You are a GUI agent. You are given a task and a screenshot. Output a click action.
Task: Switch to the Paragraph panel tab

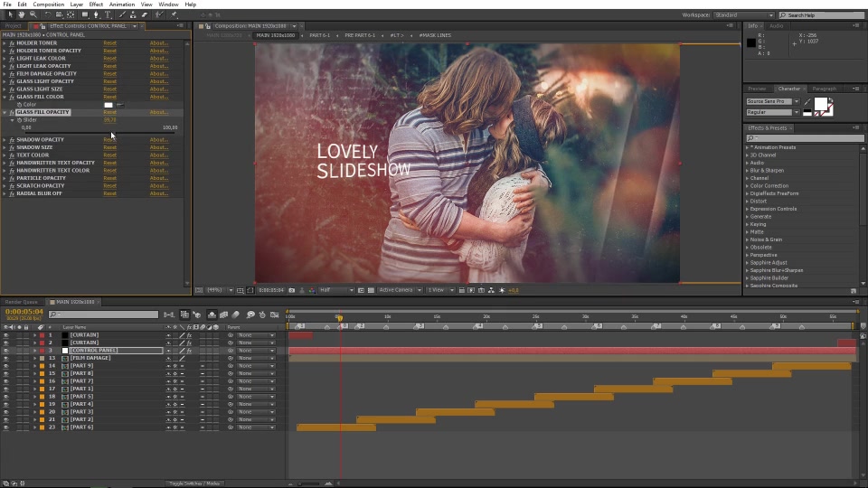pos(825,89)
